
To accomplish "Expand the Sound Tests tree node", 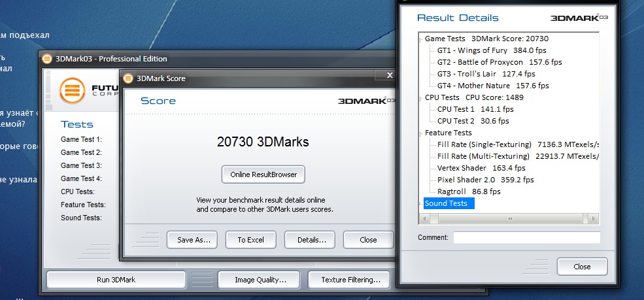I will [x=420, y=203].
